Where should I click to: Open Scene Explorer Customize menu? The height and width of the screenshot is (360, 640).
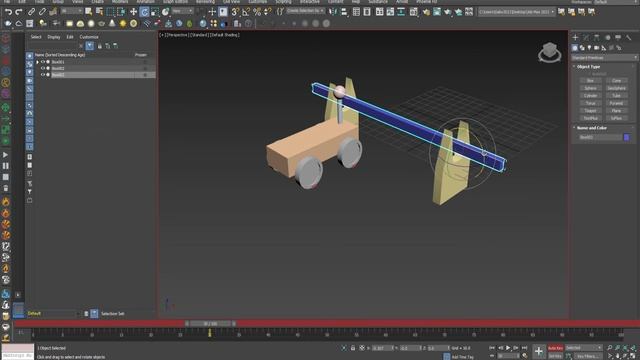[x=89, y=37]
